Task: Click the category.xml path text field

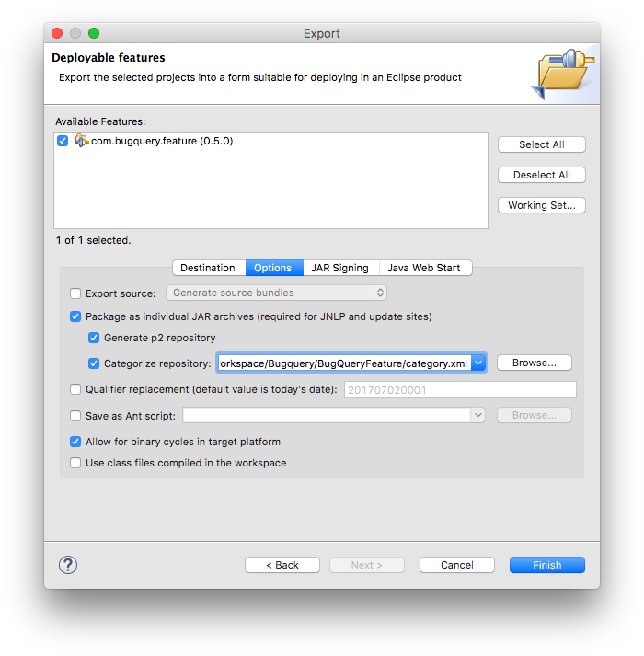Action: tap(344, 363)
